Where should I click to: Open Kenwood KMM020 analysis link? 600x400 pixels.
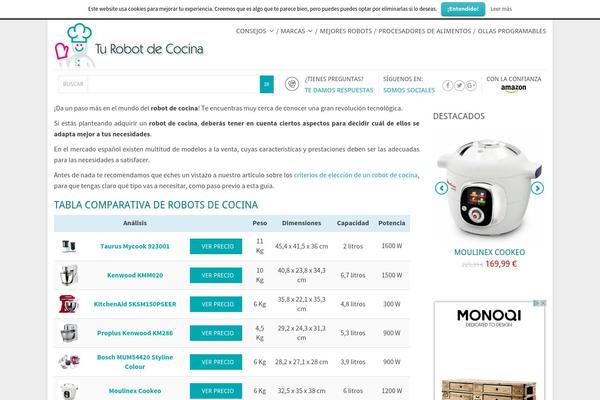click(135, 275)
